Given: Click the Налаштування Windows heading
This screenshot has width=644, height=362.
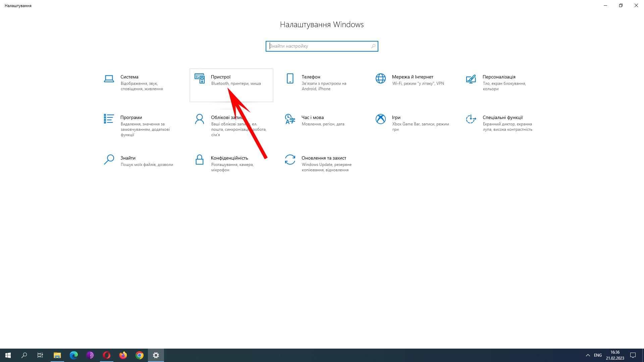Looking at the screenshot, I should (x=322, y=24).
